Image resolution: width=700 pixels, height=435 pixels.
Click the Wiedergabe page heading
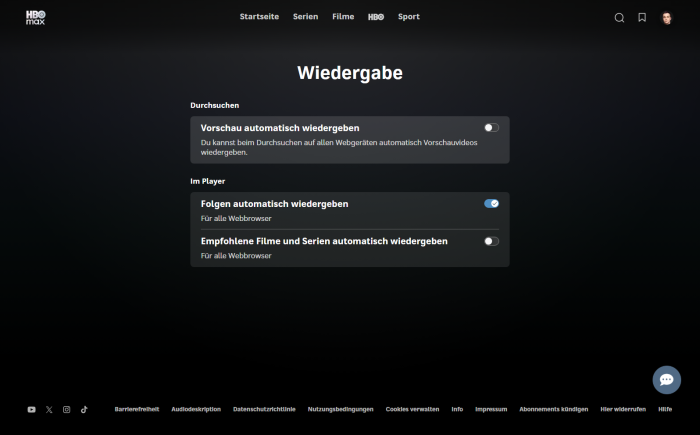tap(350, 73)
